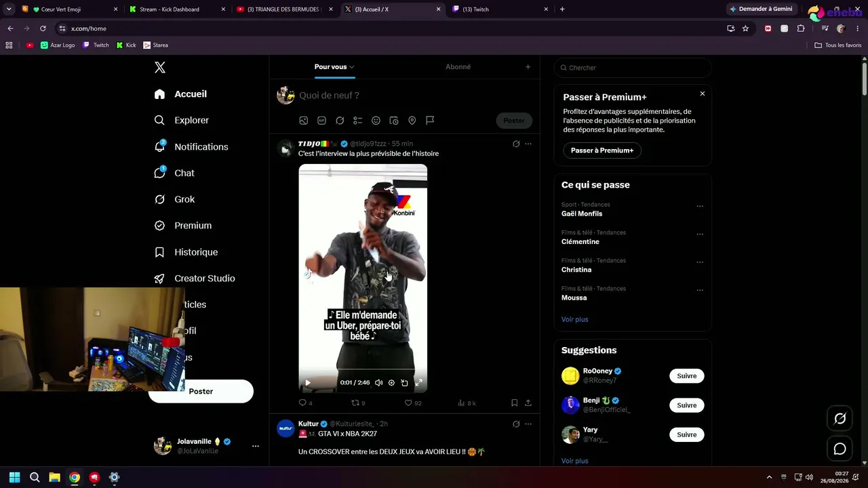Open the Chrome tab search dropdown
The image size is (868, 488).
tap(9, 9)
